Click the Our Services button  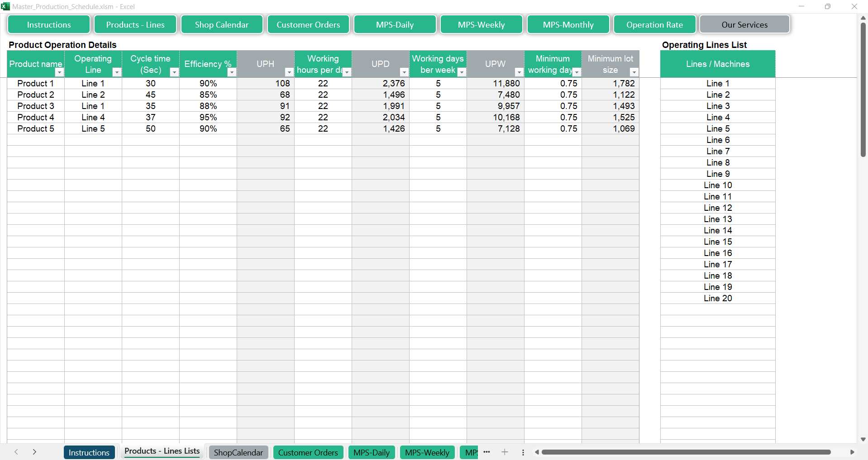(744, 25)
